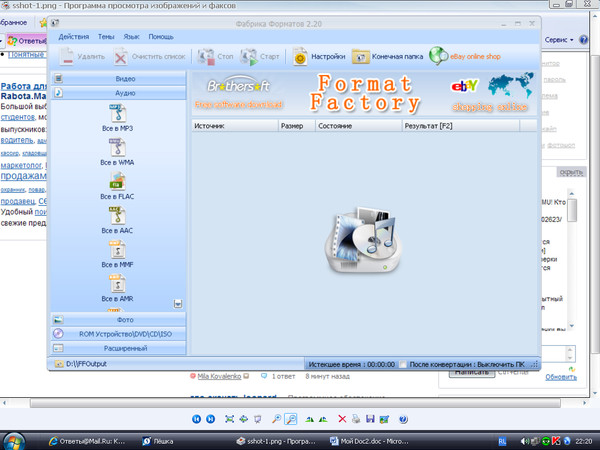Click the Windows Start orb
Image resolution: width=600 pixels, height=450 pixels.
pos(14,441)
